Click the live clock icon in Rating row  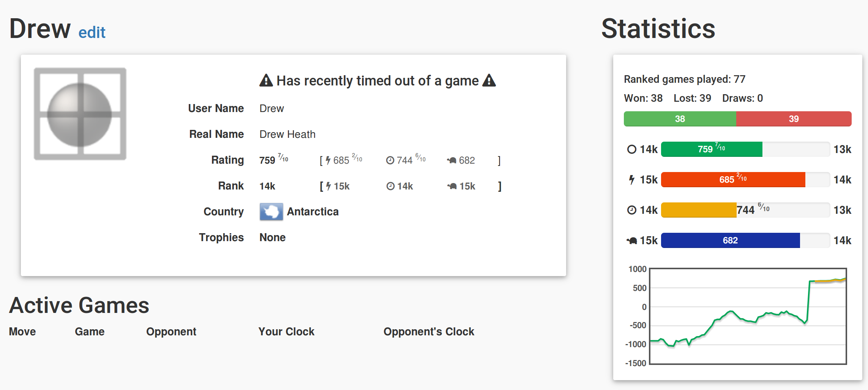390,161
